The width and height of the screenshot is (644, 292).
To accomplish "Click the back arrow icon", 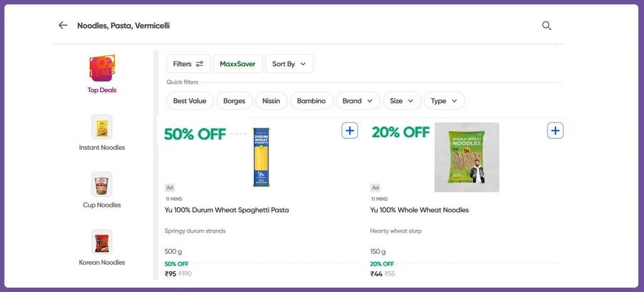I will (63, 26).
